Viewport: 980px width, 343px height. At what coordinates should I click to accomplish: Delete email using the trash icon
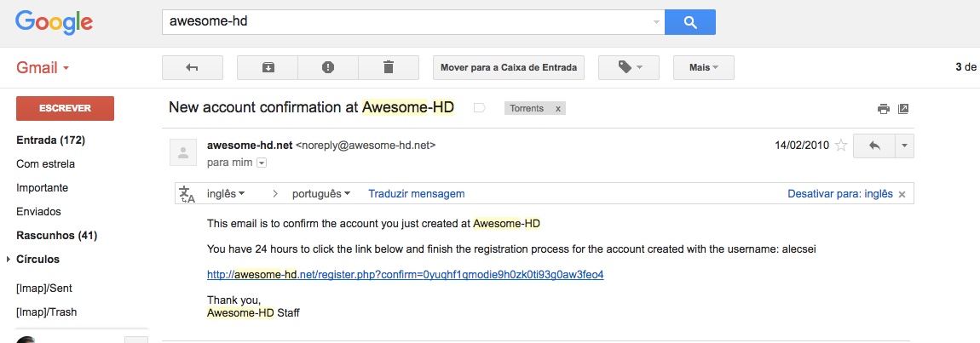[389, 67]
